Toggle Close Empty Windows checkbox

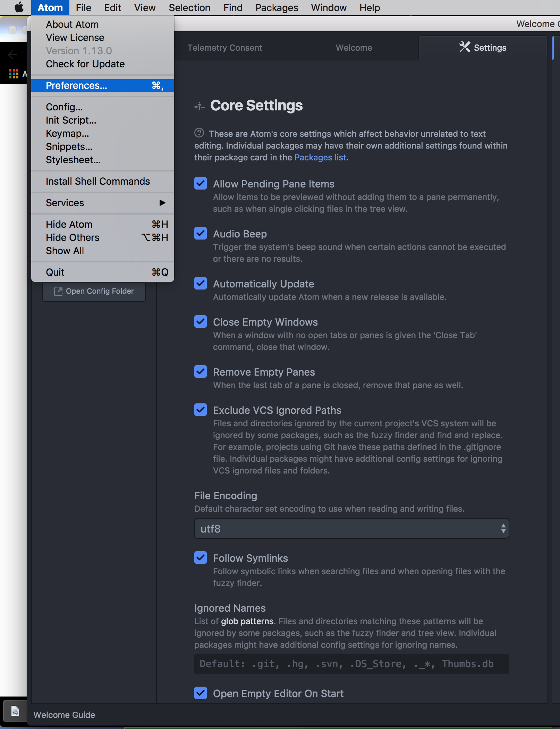click(x=201, y=321)
